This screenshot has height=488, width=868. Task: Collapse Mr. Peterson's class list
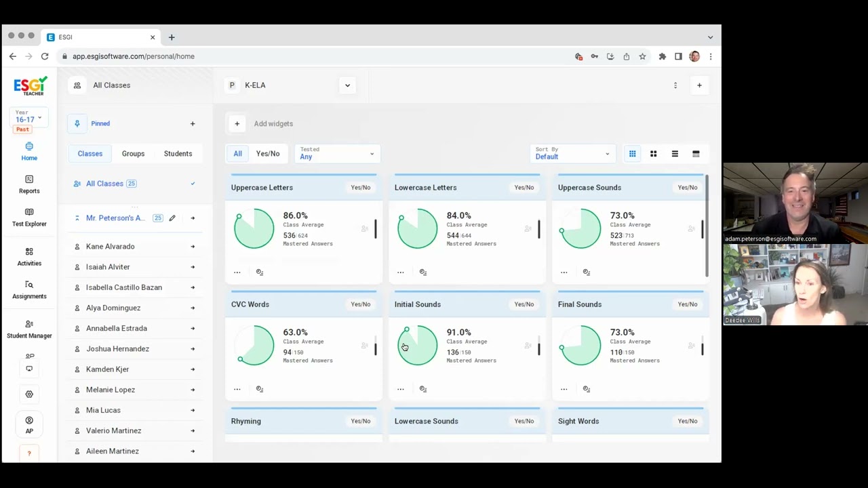77,218
